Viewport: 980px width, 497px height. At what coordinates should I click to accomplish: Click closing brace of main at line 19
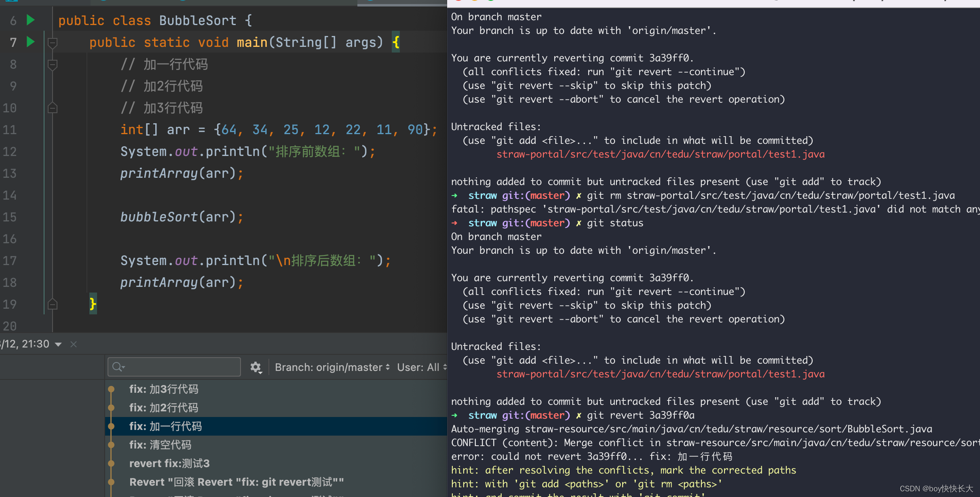[93, 304]
